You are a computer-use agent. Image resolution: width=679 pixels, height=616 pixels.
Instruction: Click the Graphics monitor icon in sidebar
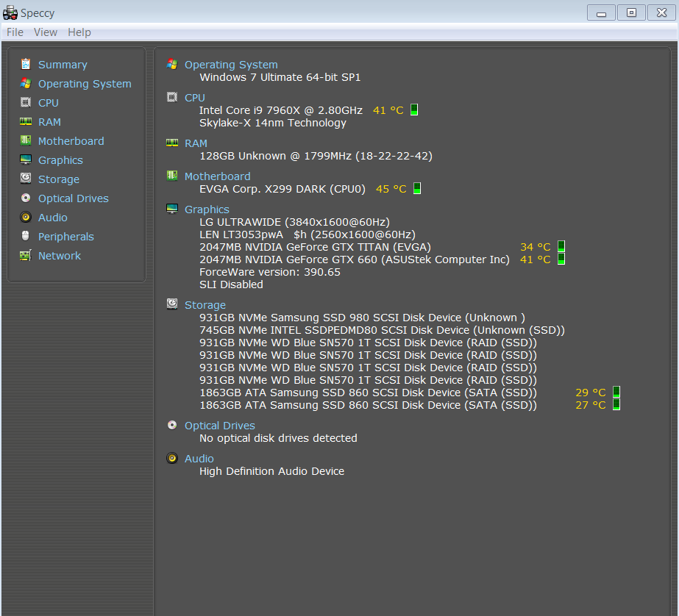[x=26, y=160]
